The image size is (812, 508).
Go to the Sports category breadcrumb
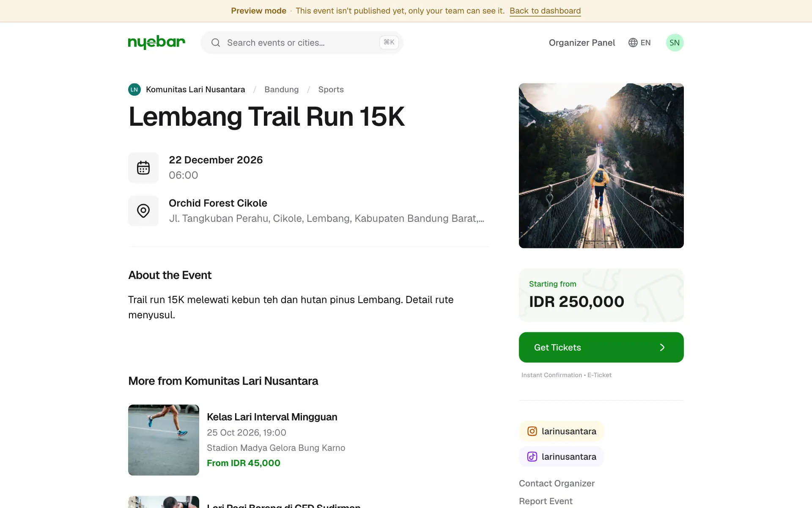(x=331, y=90)
